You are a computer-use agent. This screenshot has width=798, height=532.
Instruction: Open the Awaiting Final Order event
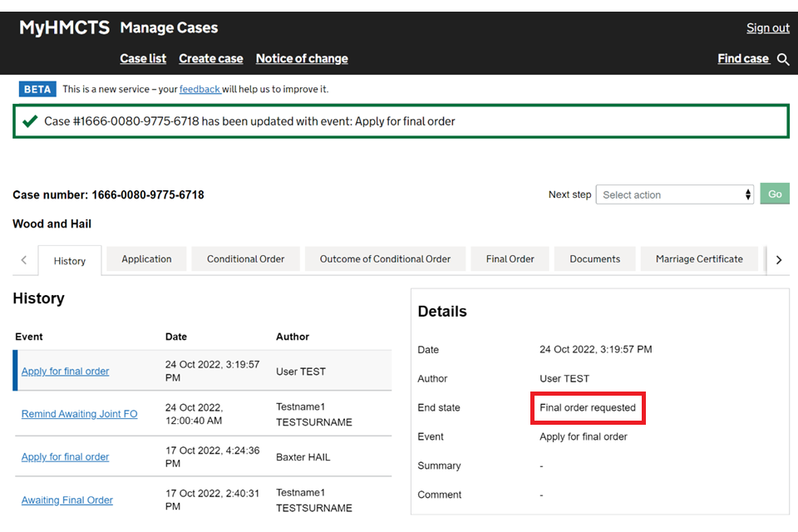tap(67, 500)
